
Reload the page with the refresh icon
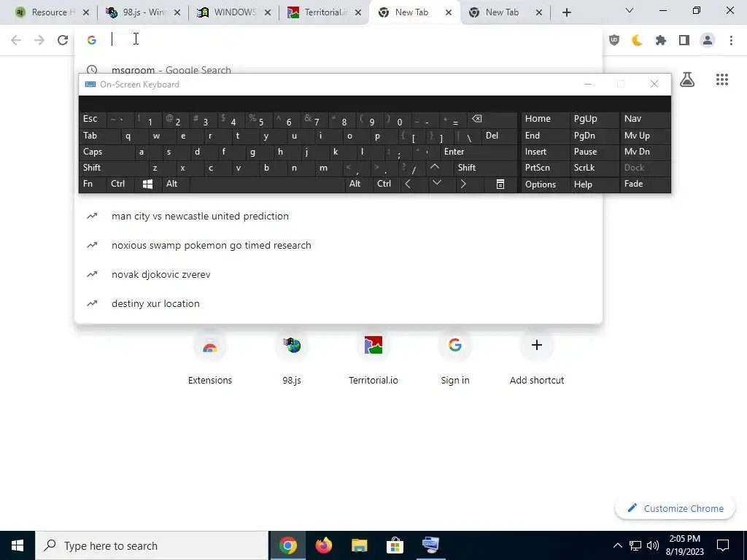pos(63,40)
